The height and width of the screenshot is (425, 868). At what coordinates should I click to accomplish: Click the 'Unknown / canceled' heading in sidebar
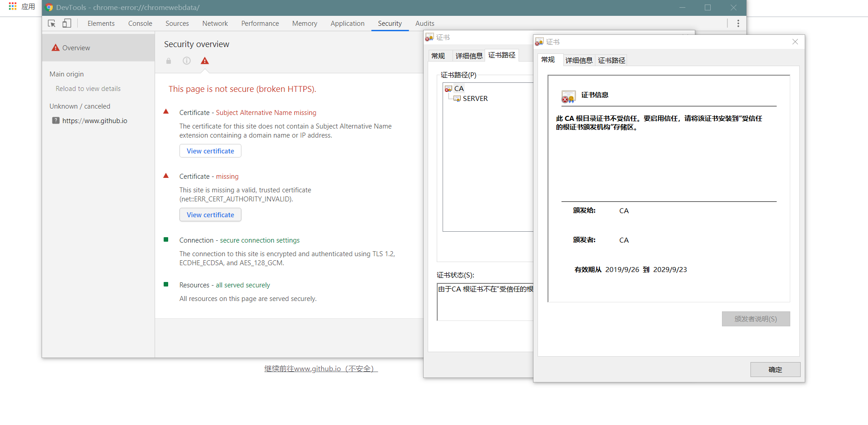pyautogui.click(x=80, y=106)
